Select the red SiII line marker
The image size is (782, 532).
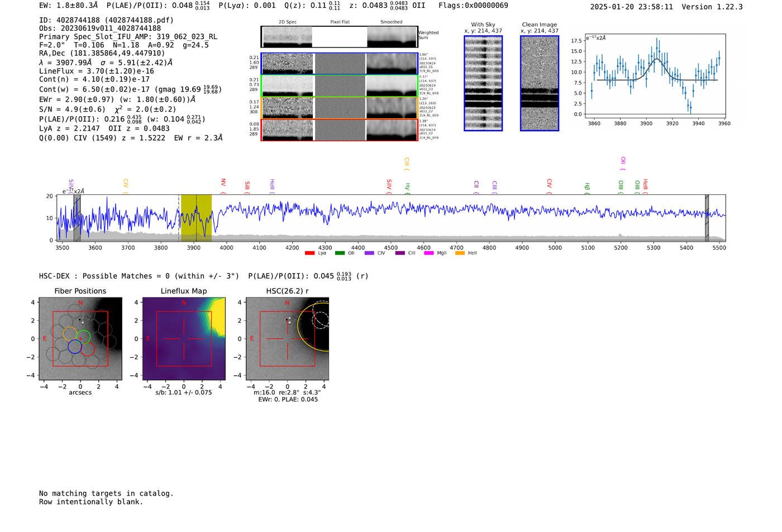point(247,187)
